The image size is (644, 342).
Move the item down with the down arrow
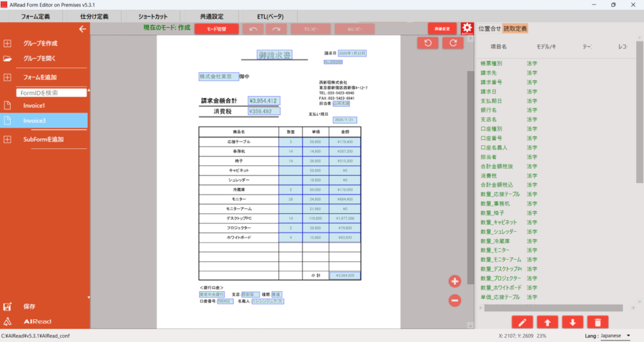coord(572,322)
